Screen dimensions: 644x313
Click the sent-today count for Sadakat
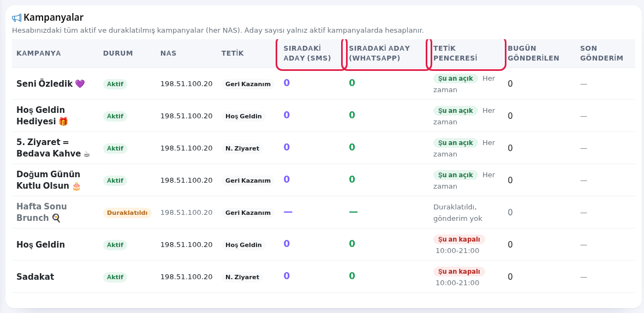point(510,277)
